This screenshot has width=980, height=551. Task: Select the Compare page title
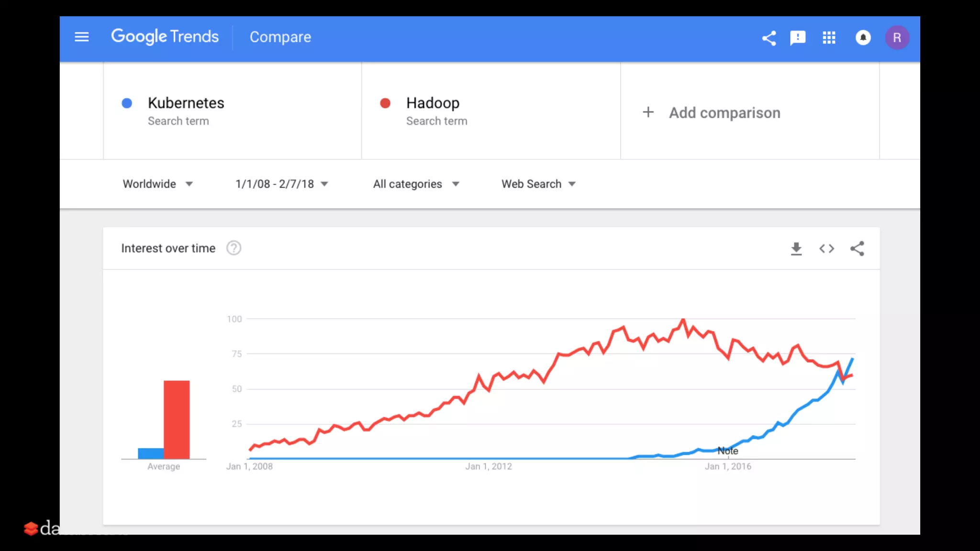[x=280, y=37]
